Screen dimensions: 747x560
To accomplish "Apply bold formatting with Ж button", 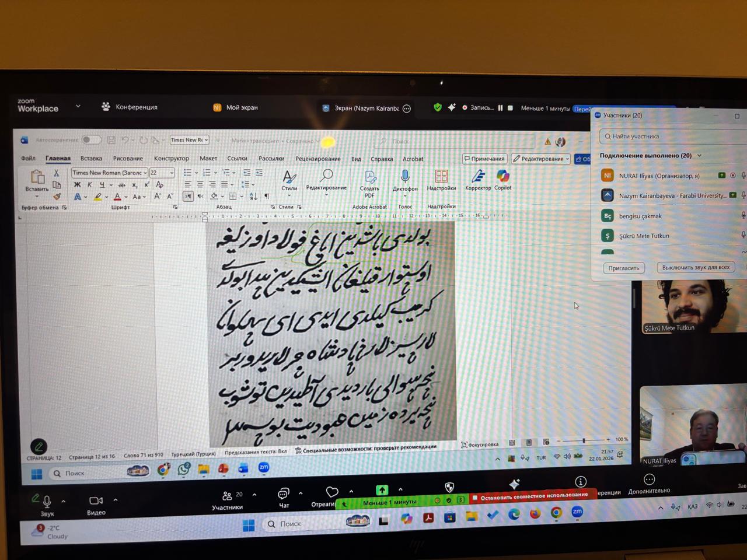I will (77, 185).
